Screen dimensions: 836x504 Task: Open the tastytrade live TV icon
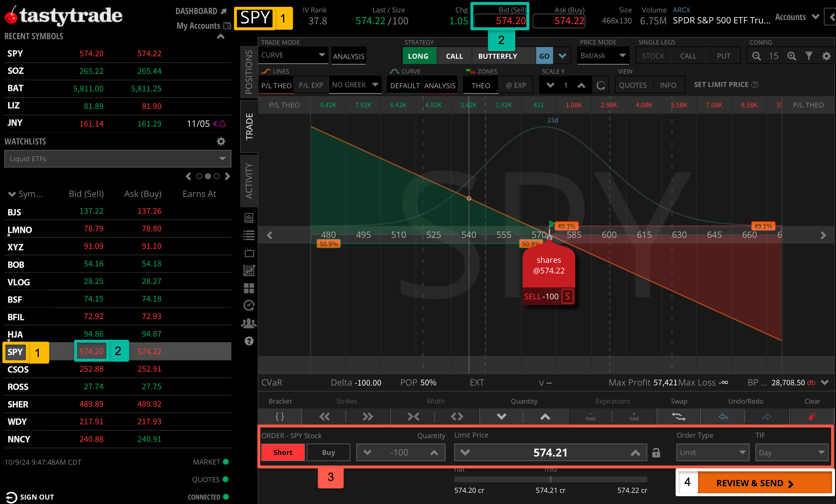tap(249, 253)
